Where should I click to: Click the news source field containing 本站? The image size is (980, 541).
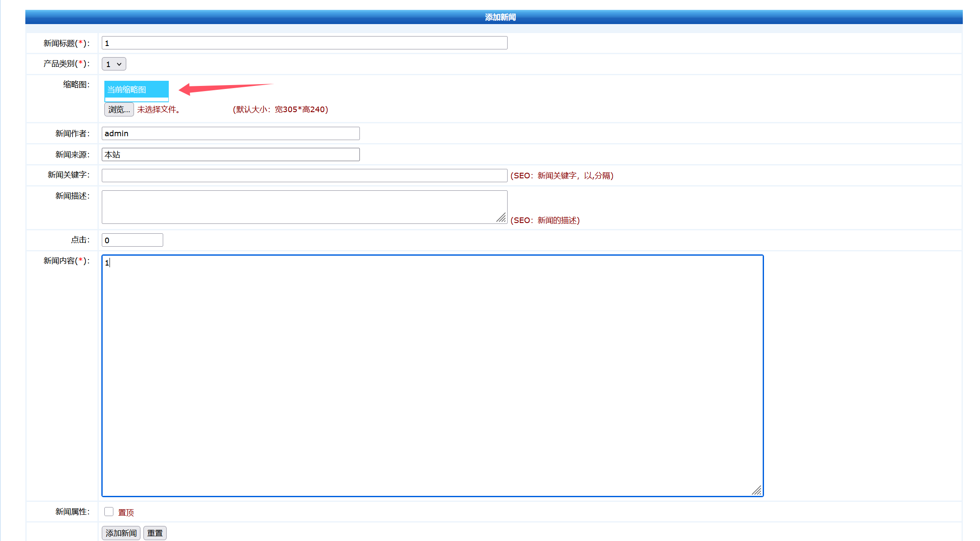(230, 154)
